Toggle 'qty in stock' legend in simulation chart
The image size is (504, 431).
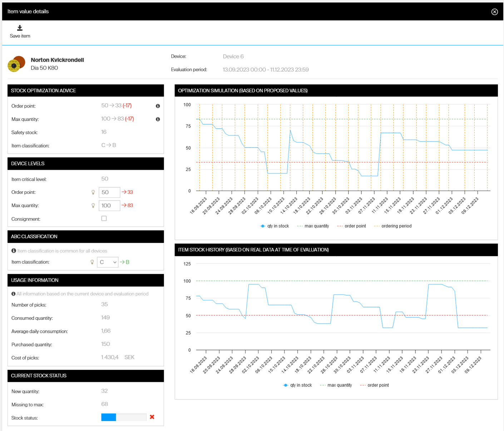point(275,226)
